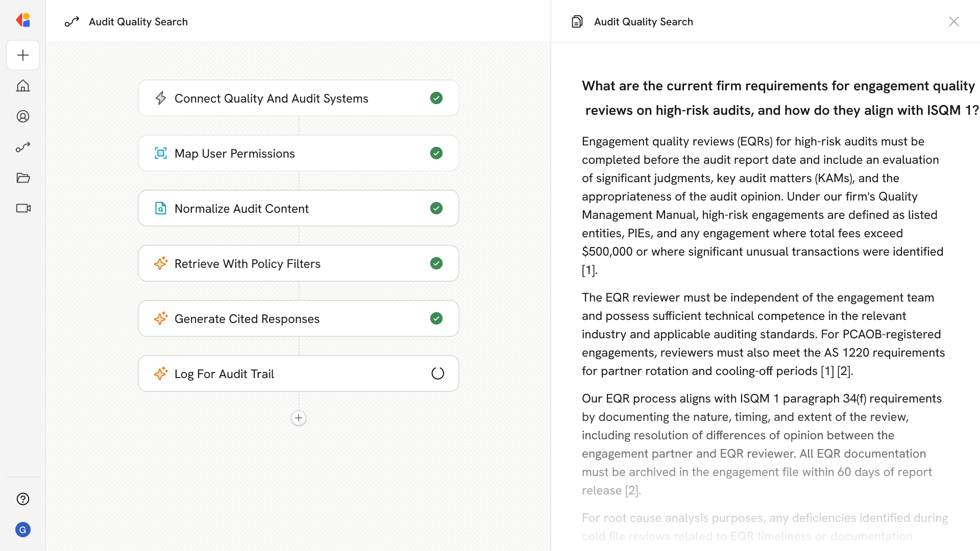Click the loading spinner on Log For Audit Trail

(x=437, y=373)
